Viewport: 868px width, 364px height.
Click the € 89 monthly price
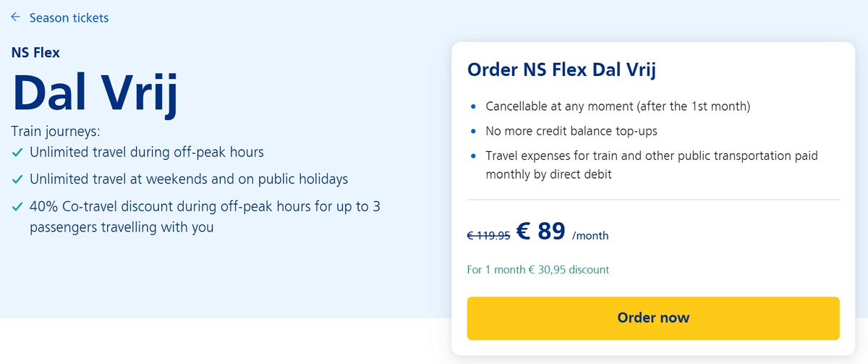[x=541, y=231]
